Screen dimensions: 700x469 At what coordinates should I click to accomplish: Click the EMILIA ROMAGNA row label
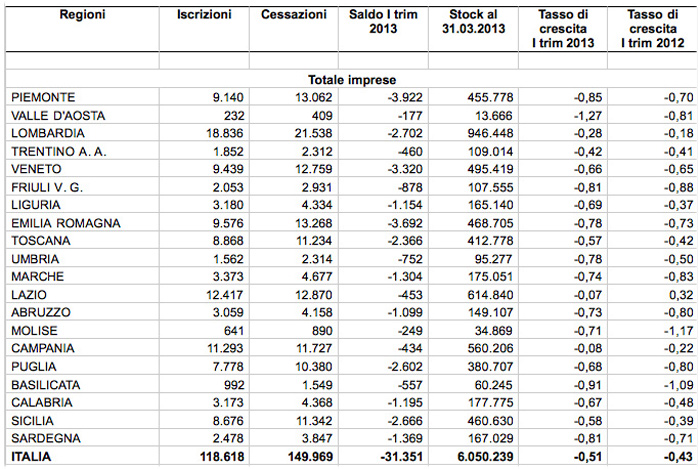click(x=60, y=223)
